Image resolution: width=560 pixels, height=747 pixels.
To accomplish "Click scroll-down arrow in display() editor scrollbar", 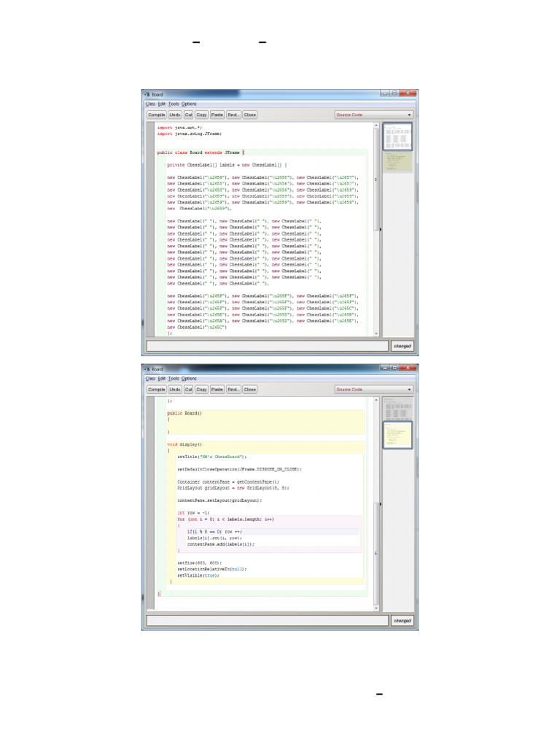I will [x=376, y=608].
